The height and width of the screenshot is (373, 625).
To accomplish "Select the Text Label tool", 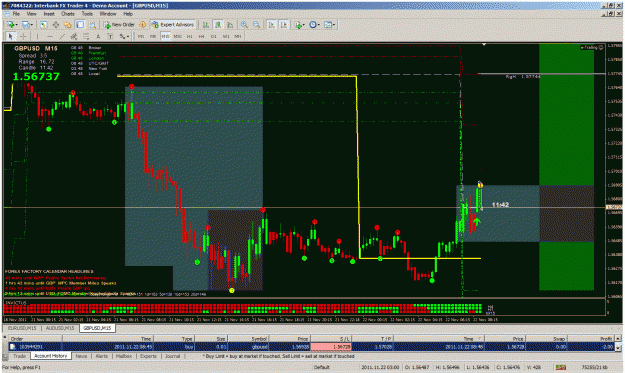I will click(x=110, y=36).
